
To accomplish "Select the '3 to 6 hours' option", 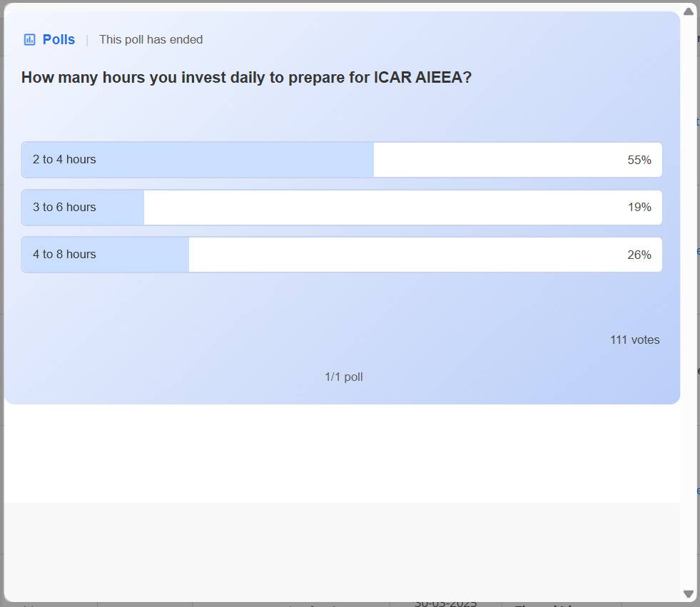I will pyautogui.click(x=64, y=208).
